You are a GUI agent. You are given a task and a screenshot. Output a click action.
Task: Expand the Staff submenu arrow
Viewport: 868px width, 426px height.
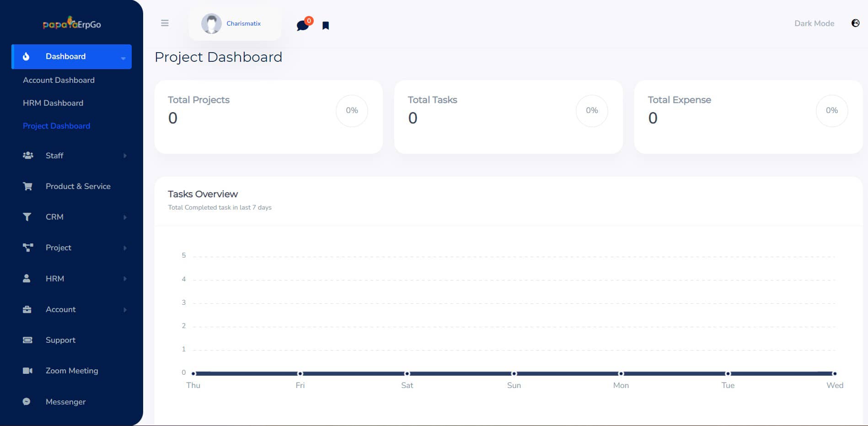tap(125, 156)
